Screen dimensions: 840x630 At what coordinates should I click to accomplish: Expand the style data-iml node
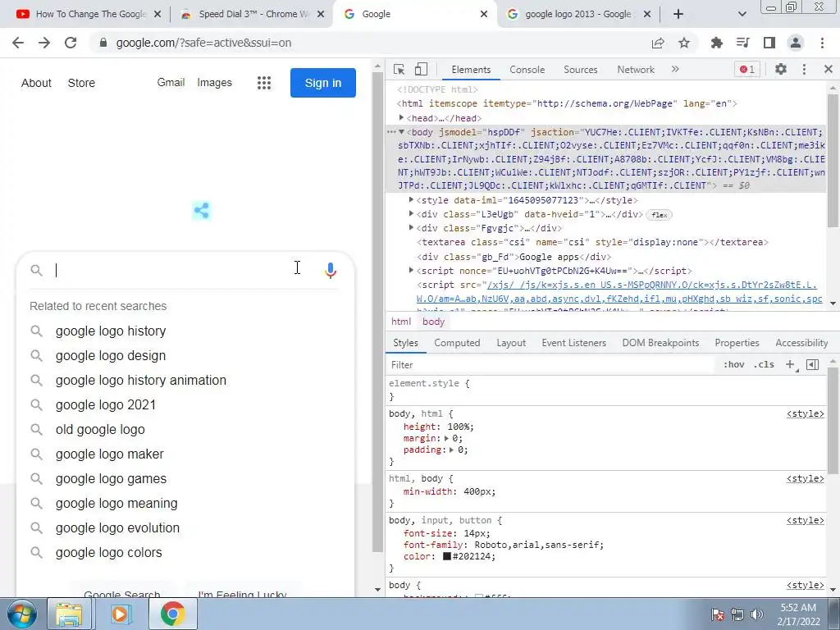(x=412, y=199)
